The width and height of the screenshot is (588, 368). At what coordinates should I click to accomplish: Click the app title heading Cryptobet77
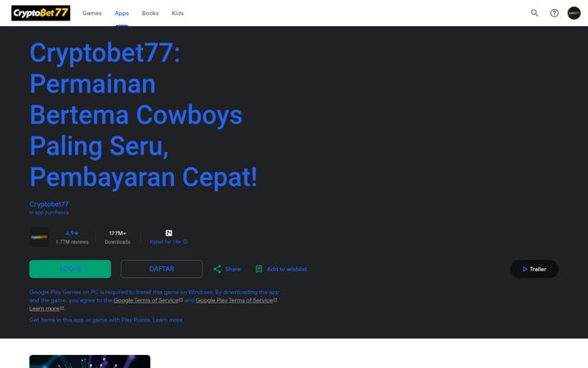point(144,114)
